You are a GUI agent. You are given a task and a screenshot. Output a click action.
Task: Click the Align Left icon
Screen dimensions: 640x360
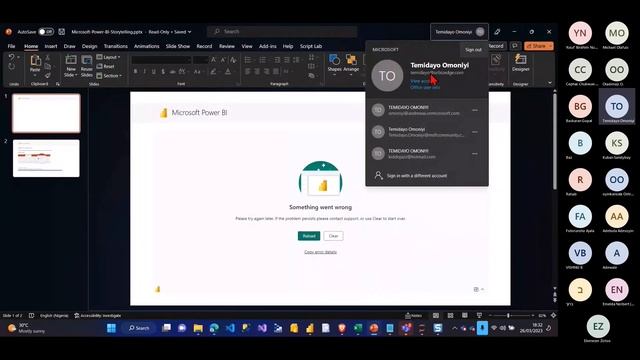248,72
